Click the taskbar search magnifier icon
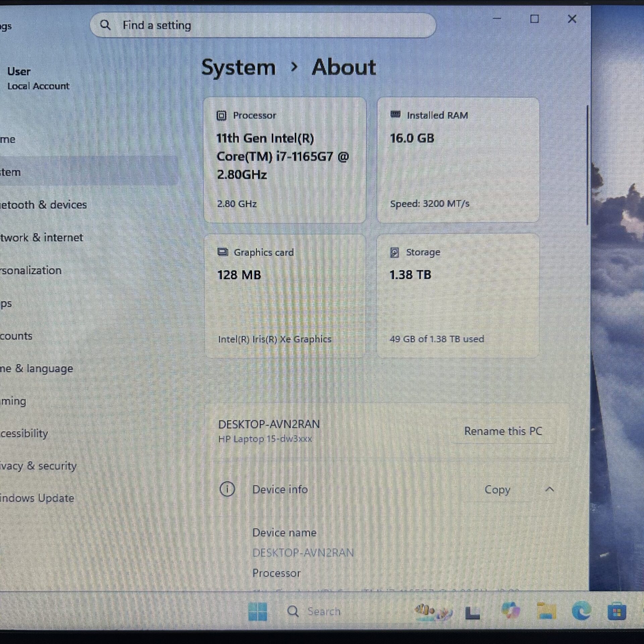644x644 pixels. 293,611
